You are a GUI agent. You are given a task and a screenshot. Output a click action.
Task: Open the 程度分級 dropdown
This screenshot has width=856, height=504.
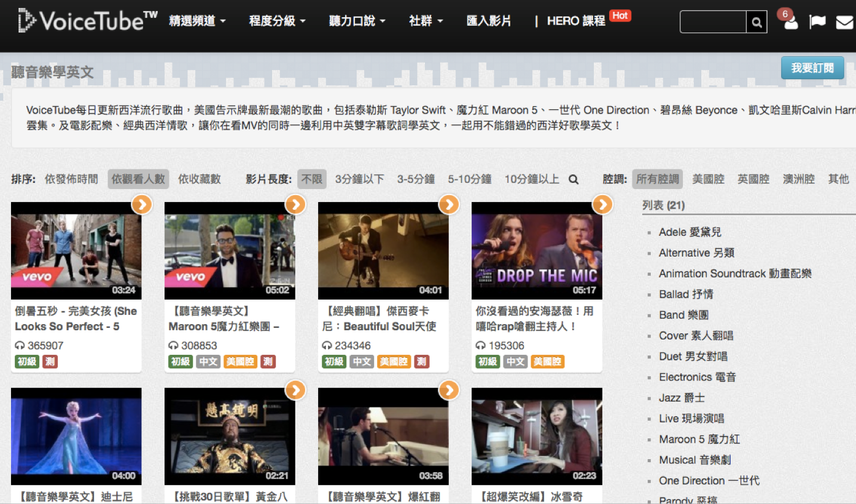(277, 21)
